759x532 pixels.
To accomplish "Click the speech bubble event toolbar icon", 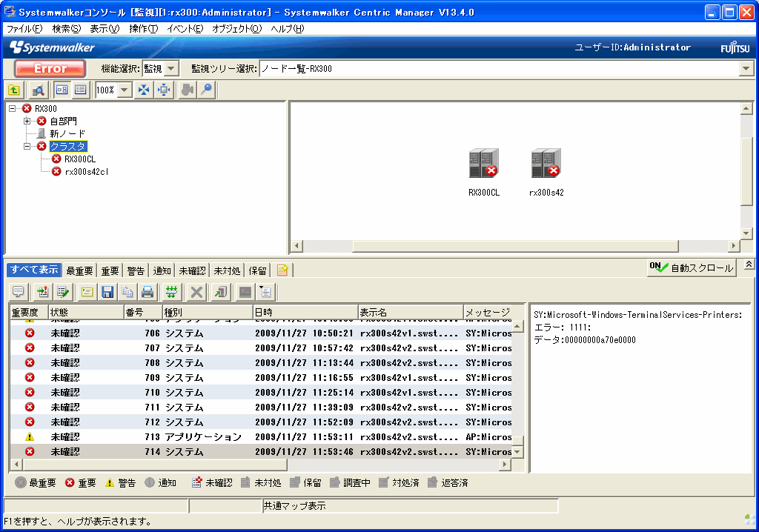I will (19, 292).
